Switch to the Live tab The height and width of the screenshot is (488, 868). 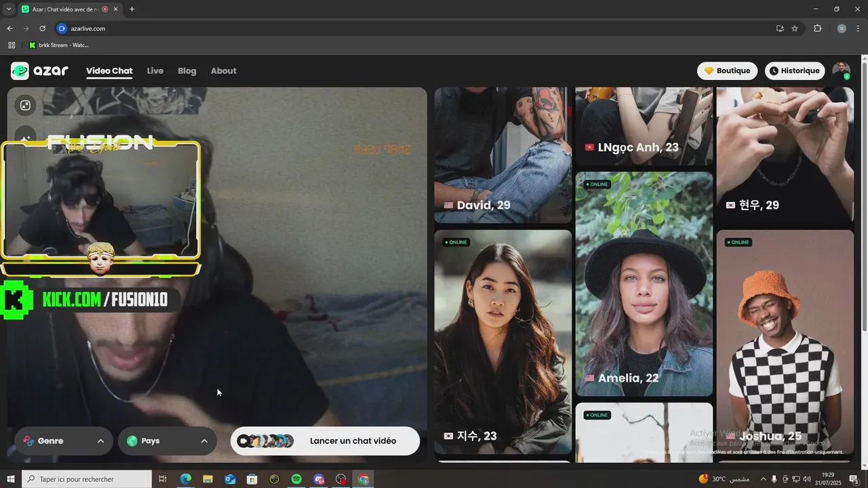pyautogui.click(x=155, y=70)
